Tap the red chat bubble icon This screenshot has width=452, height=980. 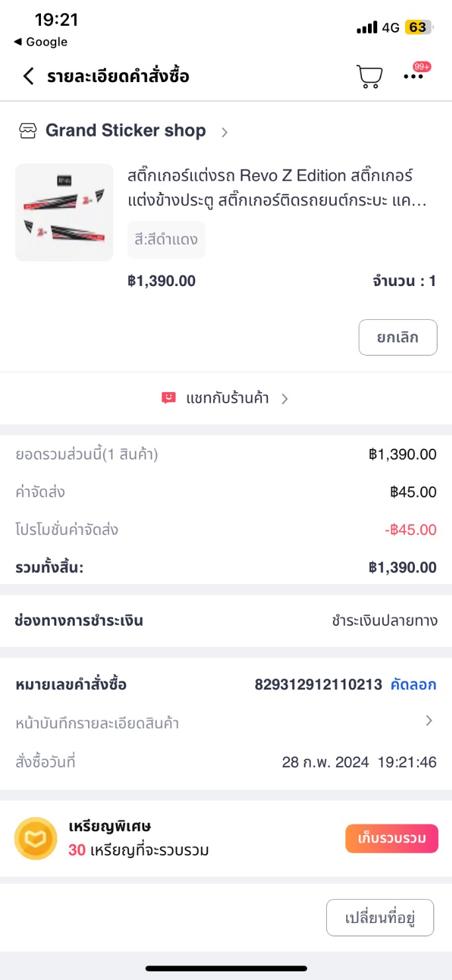pyautogui.click(x=169, y=398)
